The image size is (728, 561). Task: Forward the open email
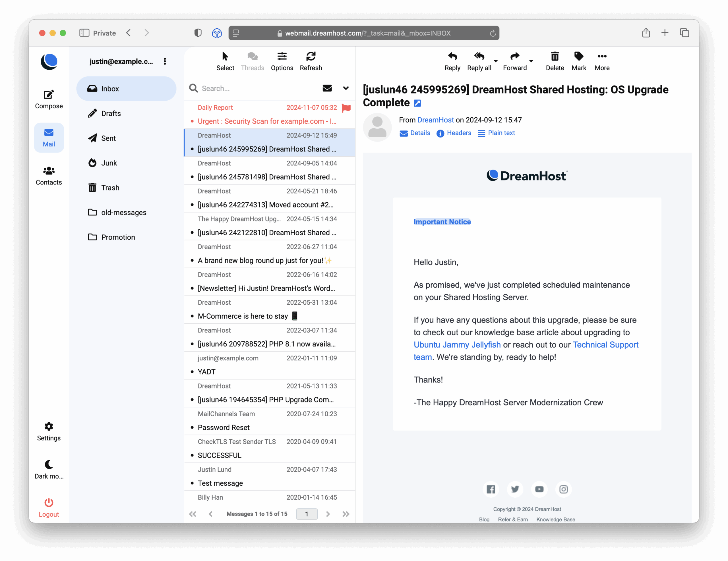tap(514, 61)
